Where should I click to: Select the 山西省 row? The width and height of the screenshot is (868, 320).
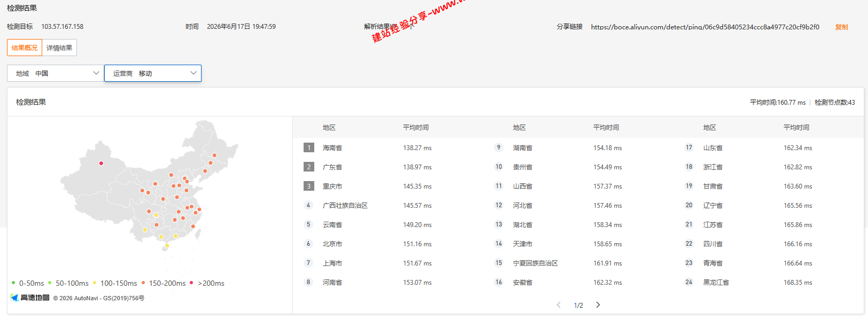pyautogui.click(x=578, y=186)
